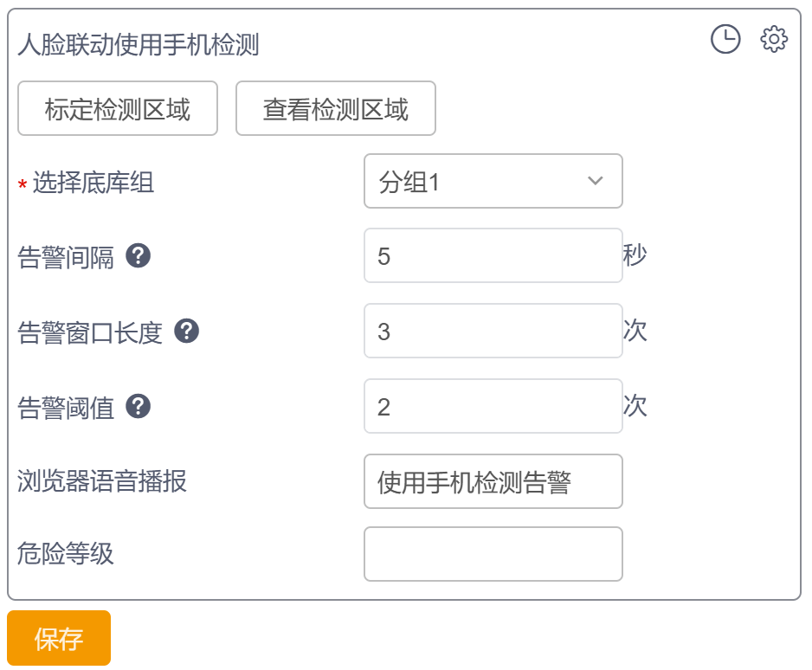Open the 分组1 group dropdown
The height and width of the screenshot is (670, 812).
point(493,181)
